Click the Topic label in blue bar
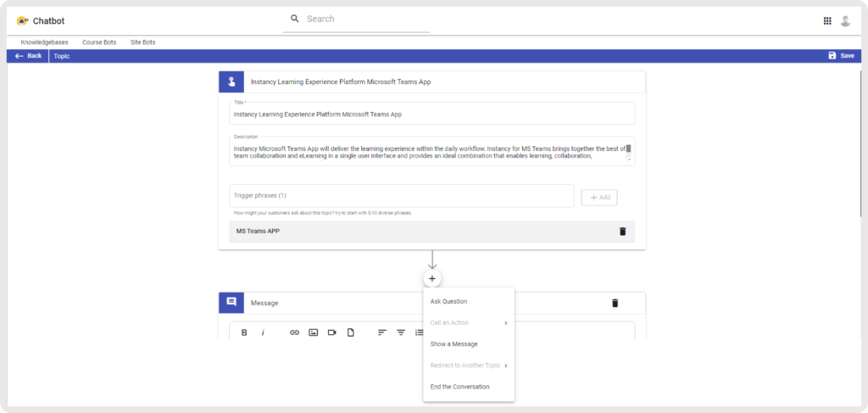The height and width of the screenshot is (413, 868). pos(61,57)
